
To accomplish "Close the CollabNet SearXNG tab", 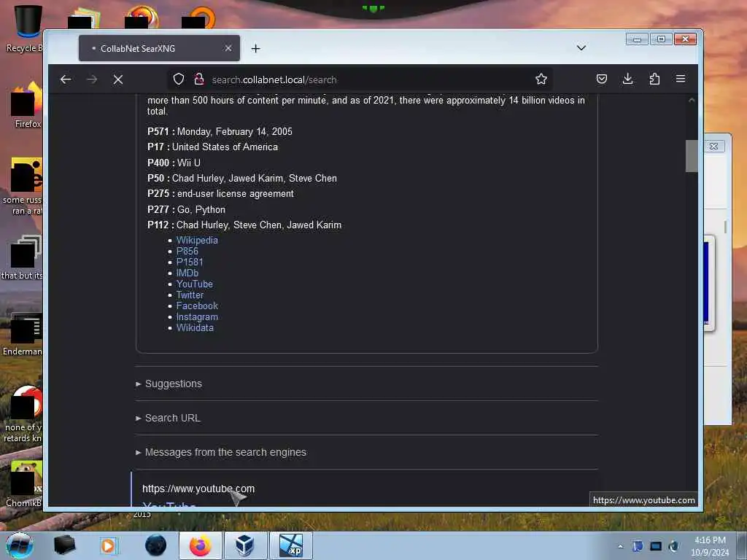I will click(x=228, y=48).
